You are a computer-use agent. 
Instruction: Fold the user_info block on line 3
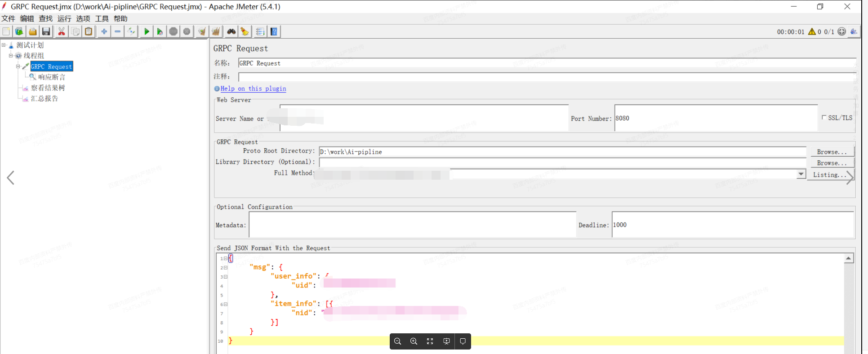(226, 277)
